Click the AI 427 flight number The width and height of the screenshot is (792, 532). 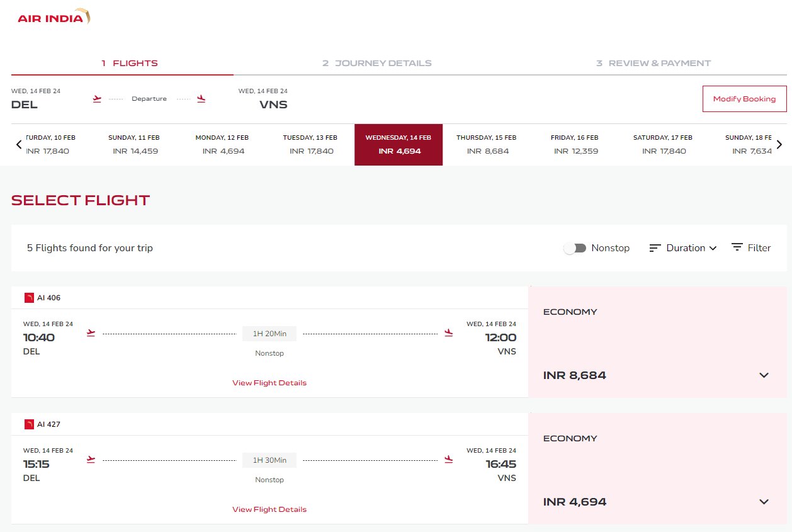coord(49,424)
